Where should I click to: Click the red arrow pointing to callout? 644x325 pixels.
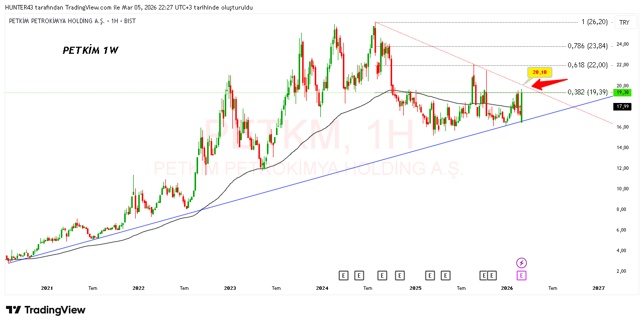point(549,84)
